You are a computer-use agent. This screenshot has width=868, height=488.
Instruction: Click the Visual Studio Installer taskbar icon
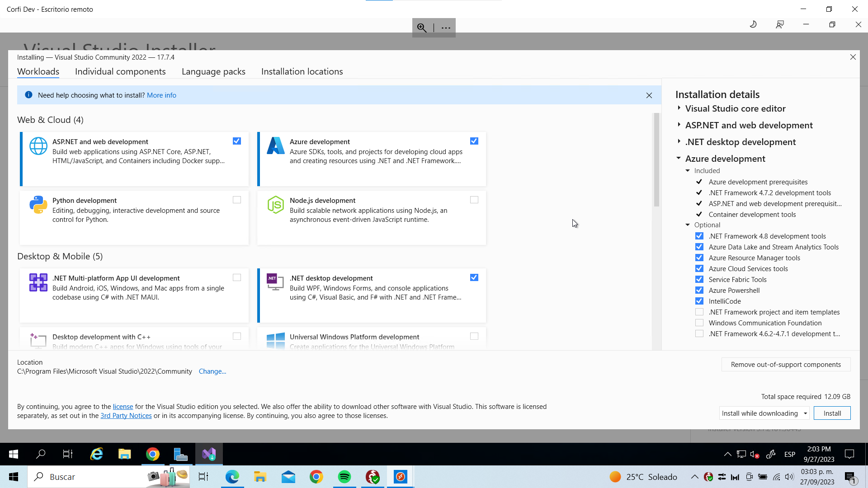[209, 454]
